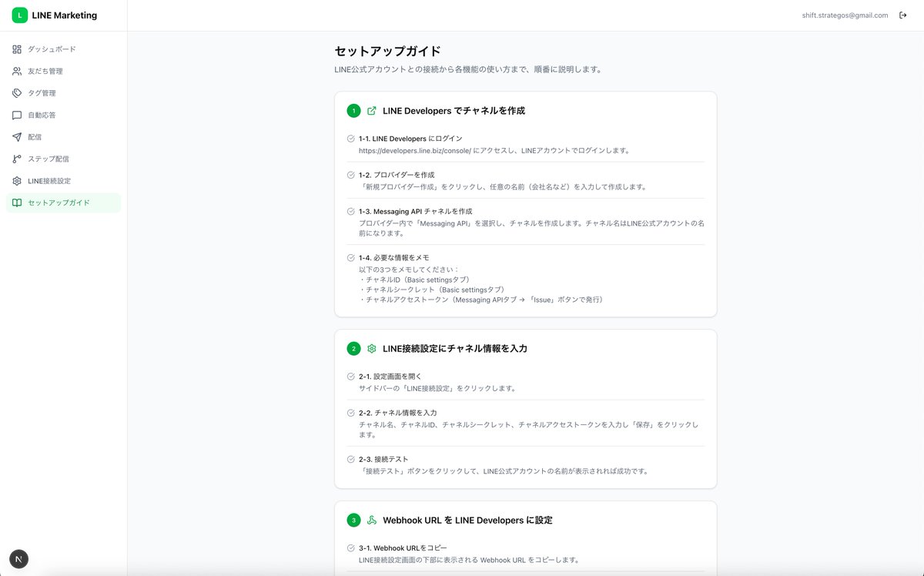Viewport: 924px width, 576px height.
Task: Open ダッシュボード in the sidebar
Action: [63, 49]
